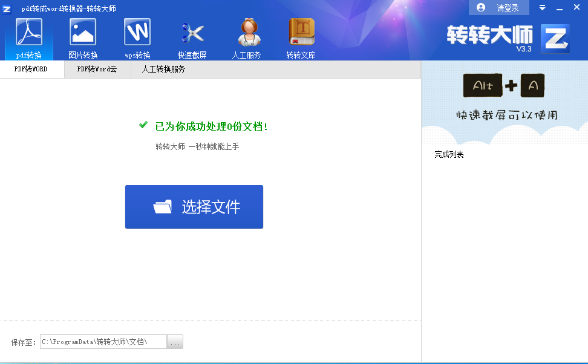Screen dimensions: 588x364
Task: Open 人工服务 customer service
Action: coord(247,37)
